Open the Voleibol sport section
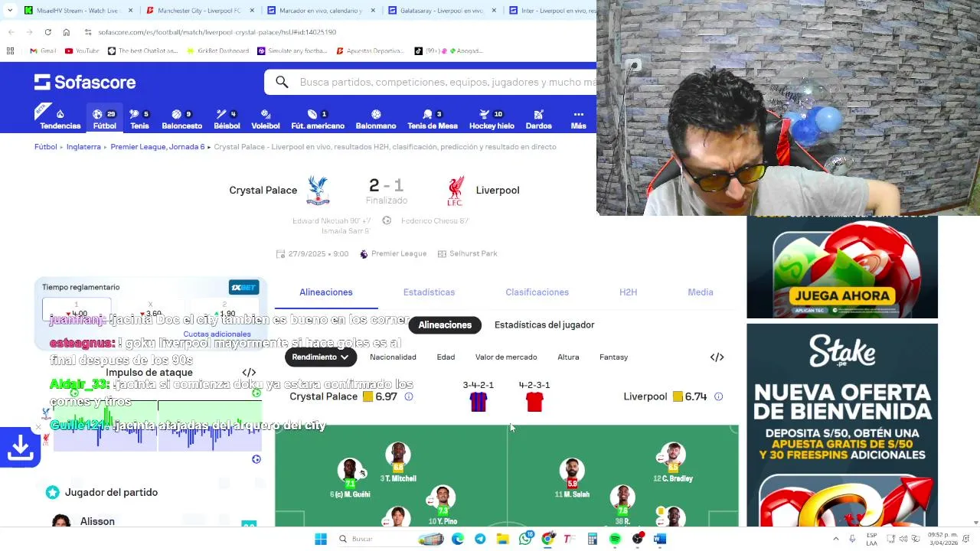This screenshot has width=980, height=551. click(266, 119)
